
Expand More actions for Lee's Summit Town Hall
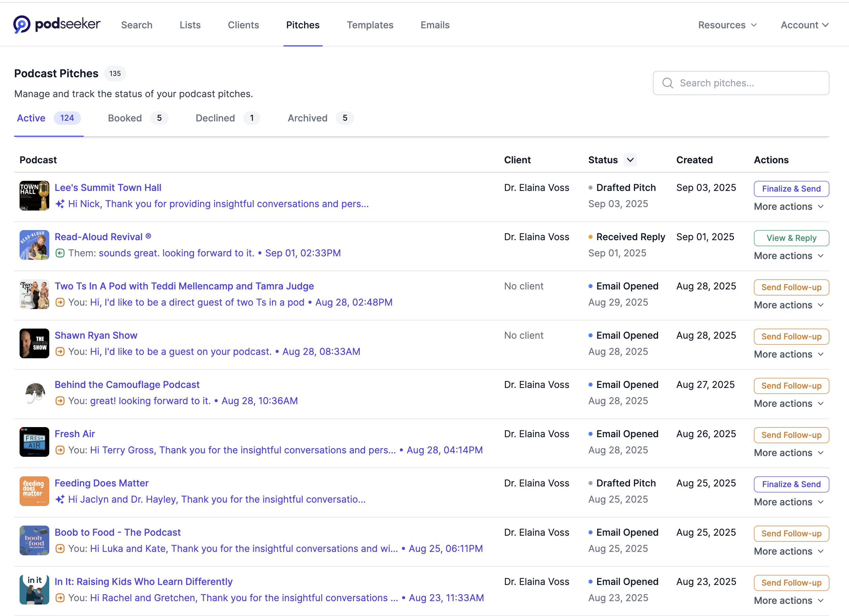tap(789, 206)
